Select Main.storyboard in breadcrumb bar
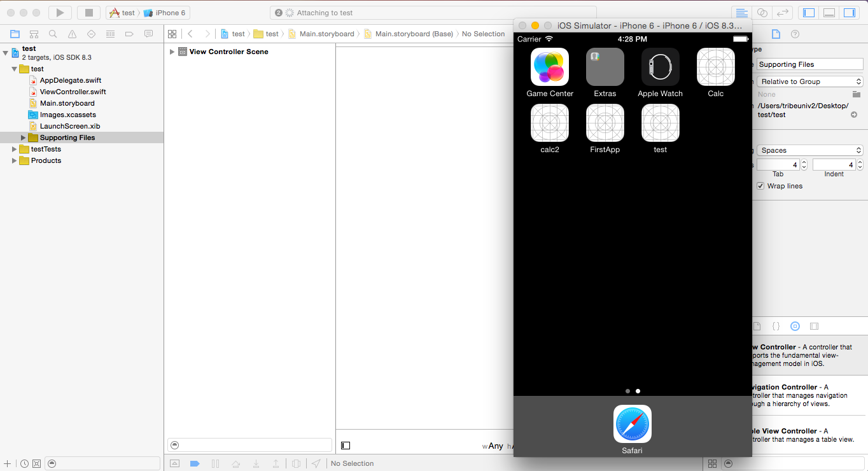Image resolution: width=868 pixels, height=471 pixels. (326, 34)
